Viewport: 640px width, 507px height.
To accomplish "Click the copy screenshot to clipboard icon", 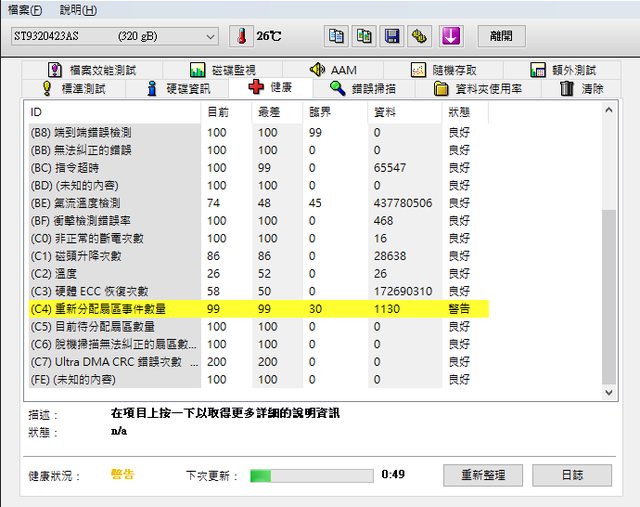I will tap(365, 36).
